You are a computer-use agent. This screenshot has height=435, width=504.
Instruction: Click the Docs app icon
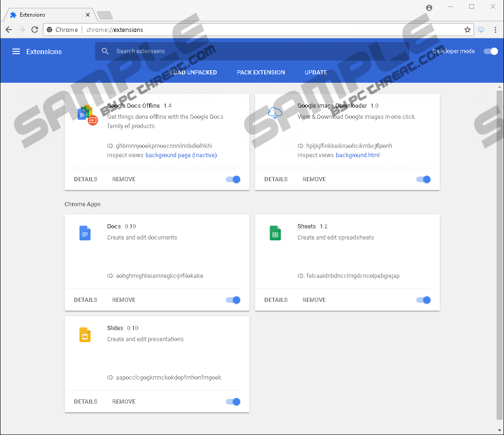tap(85, 233)
